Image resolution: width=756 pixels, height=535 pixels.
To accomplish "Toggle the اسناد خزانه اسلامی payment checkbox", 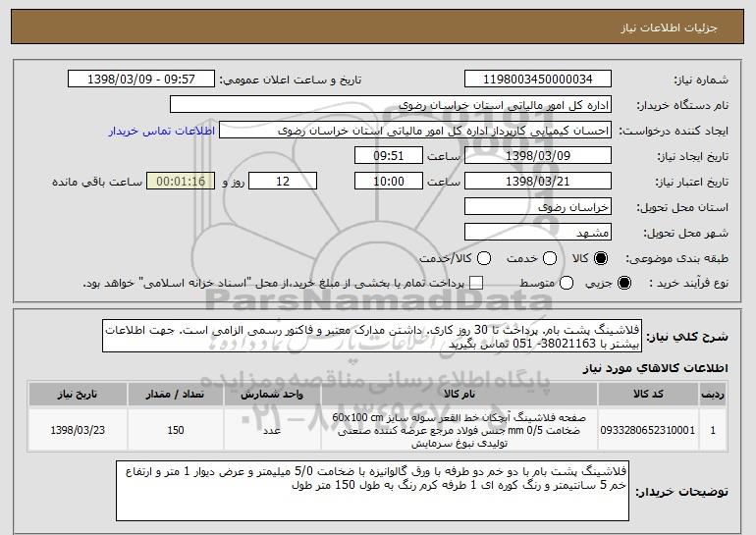I will click(x=476, y=283).
